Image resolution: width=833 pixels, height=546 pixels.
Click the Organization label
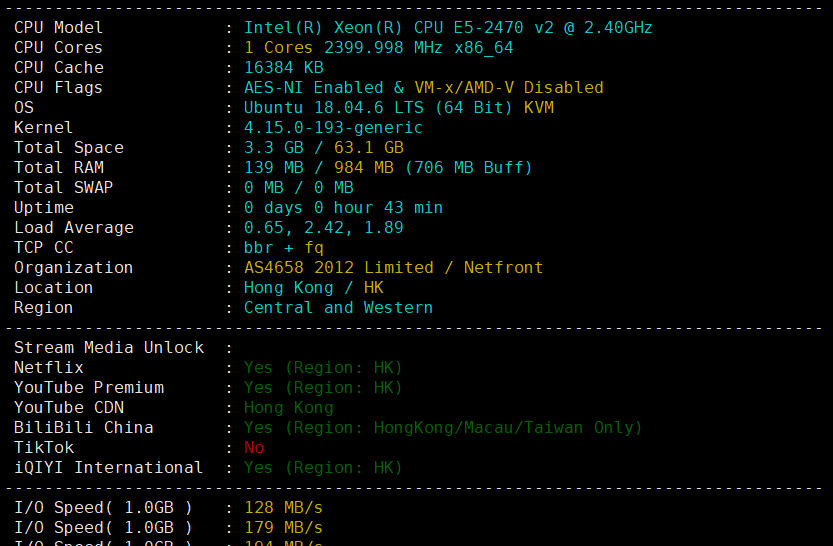(x=74, y=268)
